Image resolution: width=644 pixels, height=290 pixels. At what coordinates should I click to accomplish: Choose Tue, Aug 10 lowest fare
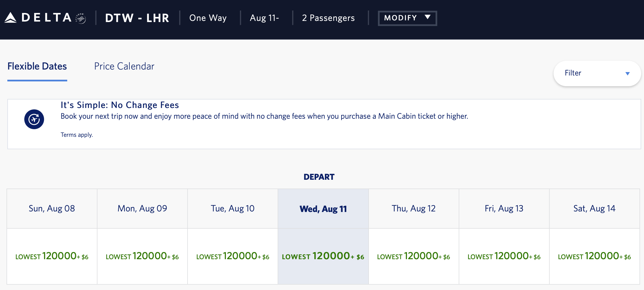(x=233, y=256)
